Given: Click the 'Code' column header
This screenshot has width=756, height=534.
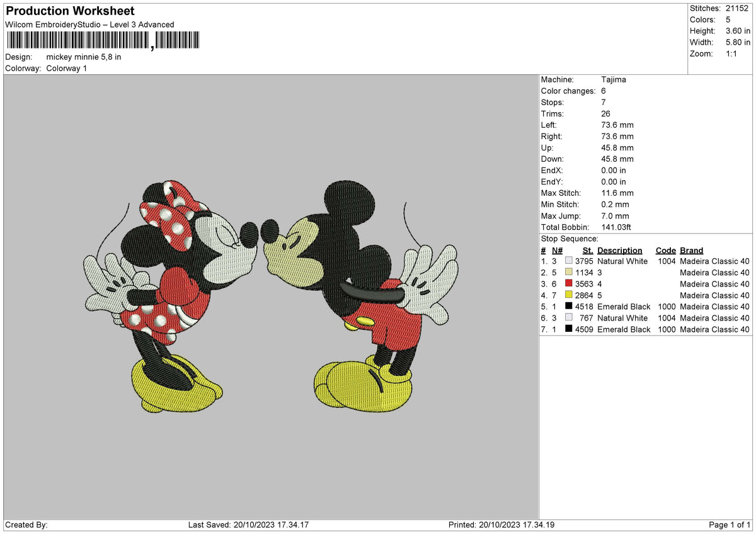Looking at the screenshot, I should [666, 250].
